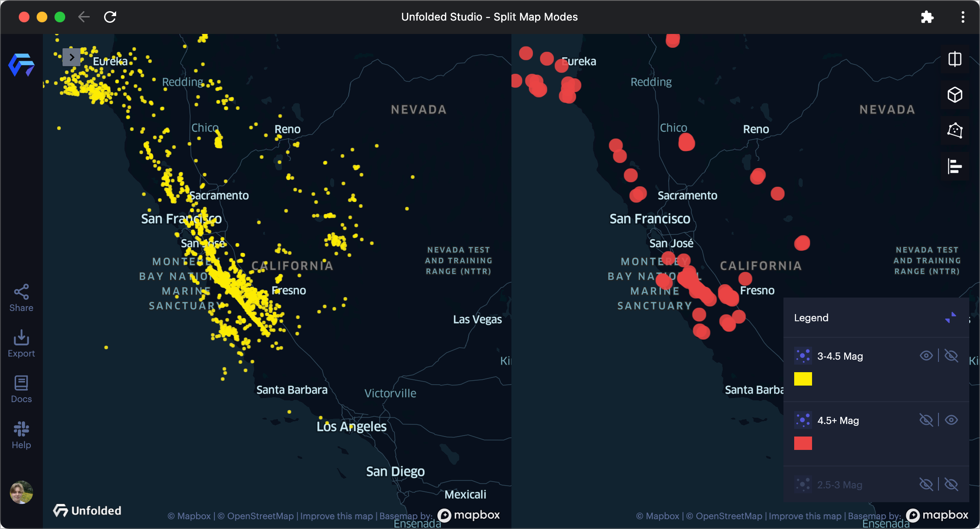Show 3-4.5 Mag layer on left map
The height and width of the screenshot is (529, 980).
pyautogui.click(x=926, y=356)
